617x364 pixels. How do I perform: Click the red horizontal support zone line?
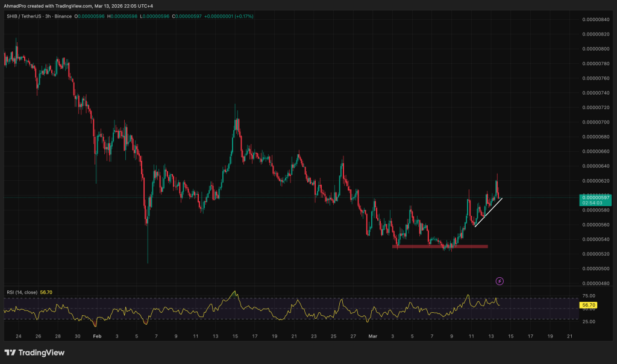(x=440, y=246)
